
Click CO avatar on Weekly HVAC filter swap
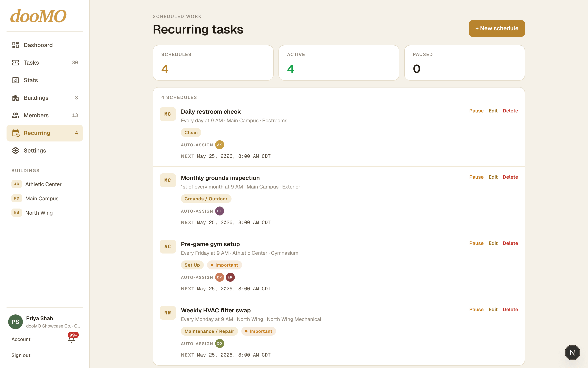pyautogui.click(x=219, y=343)
